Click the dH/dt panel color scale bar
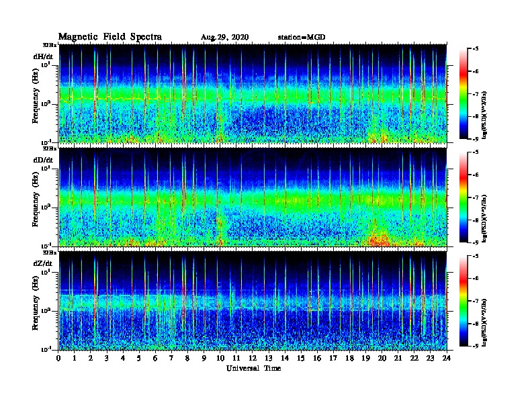Image resolution: width=532 pixels, height=411 pixels. (x=463, y=94)
